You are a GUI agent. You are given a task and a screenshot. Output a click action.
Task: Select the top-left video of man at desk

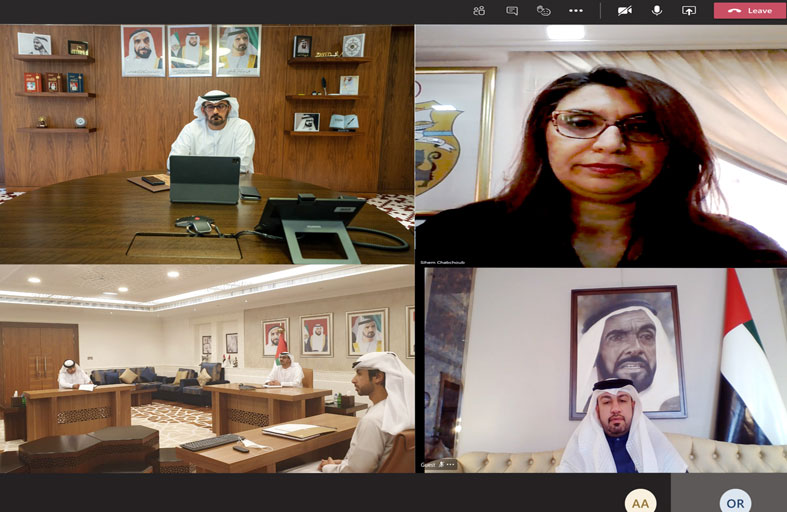pos(207,144)
